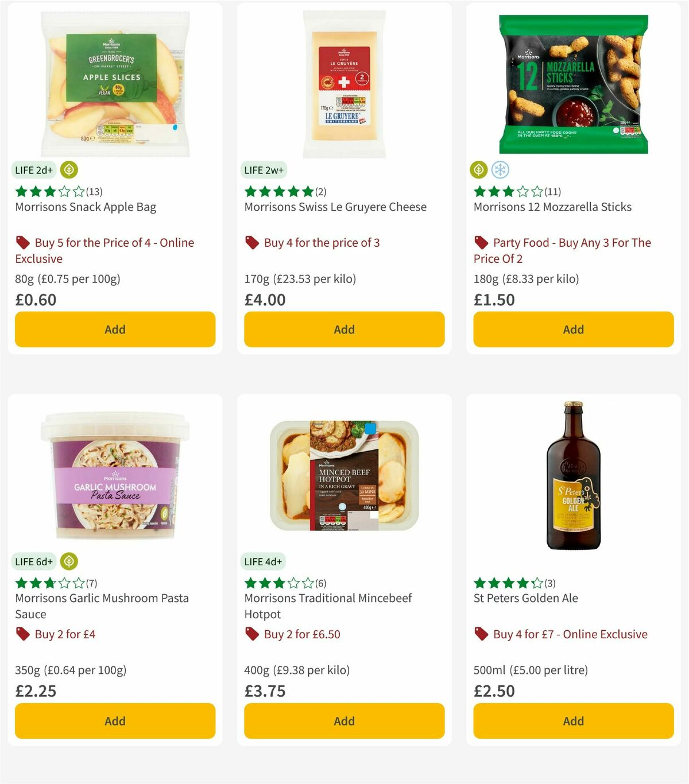The image size is (689, 784).
Task: Click the (13) review count for Apple Bag
Action: [93, 192]
